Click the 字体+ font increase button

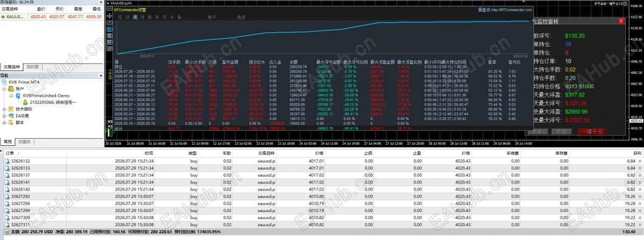coord(540,131)
